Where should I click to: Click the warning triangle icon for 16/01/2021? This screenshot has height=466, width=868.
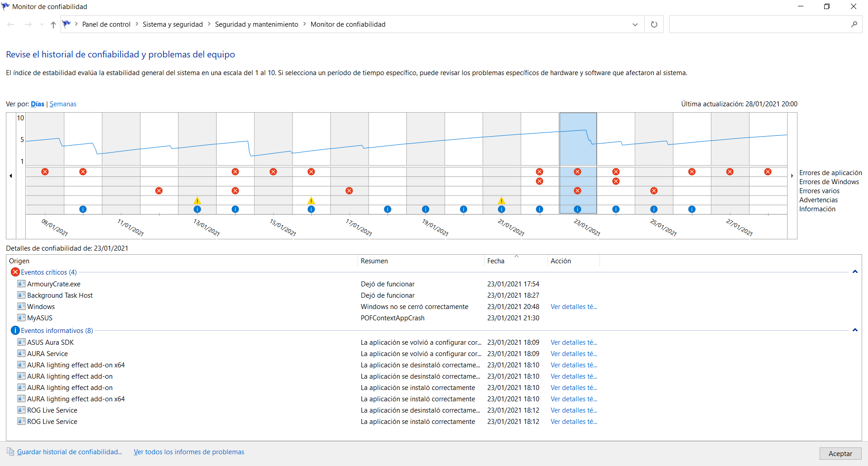311,200
